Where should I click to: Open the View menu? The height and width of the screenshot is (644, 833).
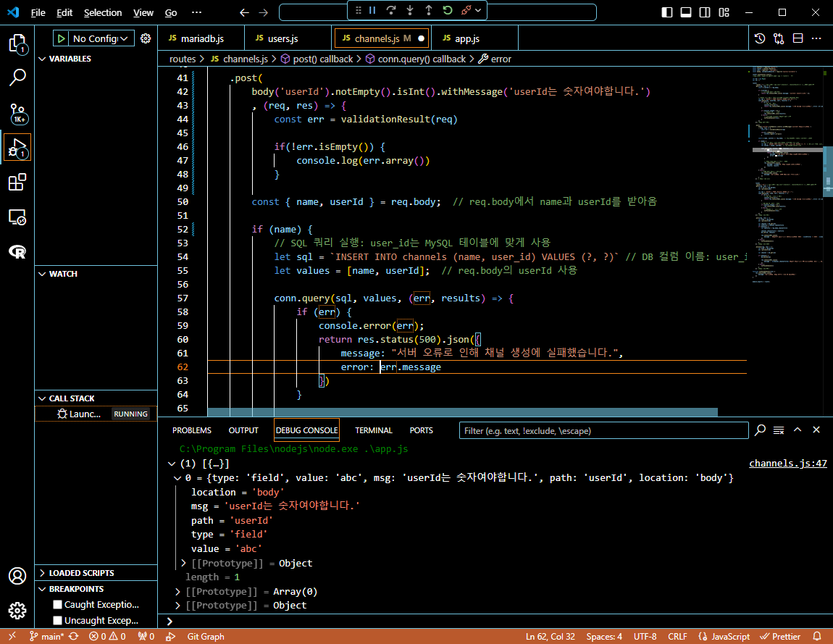coord(143,12)
